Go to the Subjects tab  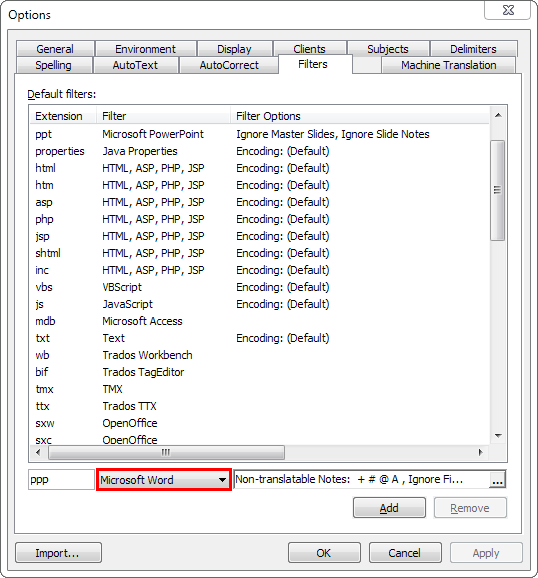(x=388, y=49)
